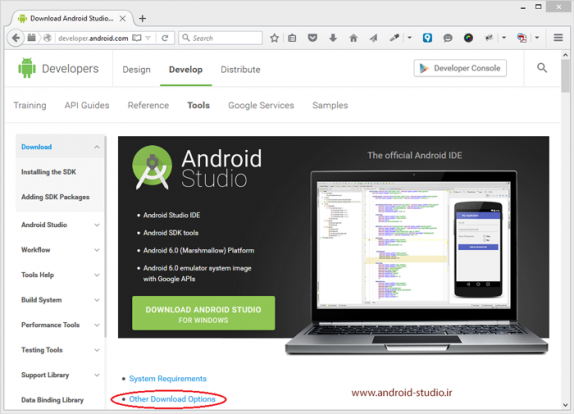Open the Firefox hamburger menu
Image resolution: width=574 pixels, height=414 pixels.
pos(558,38)
